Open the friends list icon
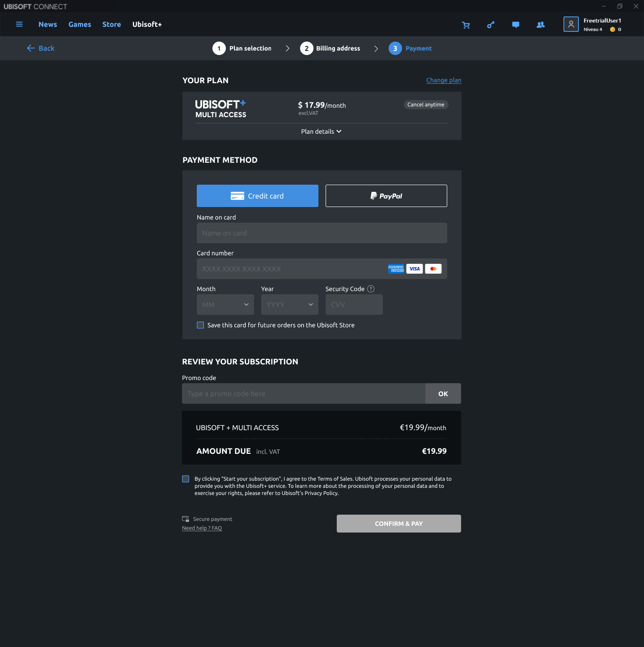The image size is (644, 647). click(541, 25)
